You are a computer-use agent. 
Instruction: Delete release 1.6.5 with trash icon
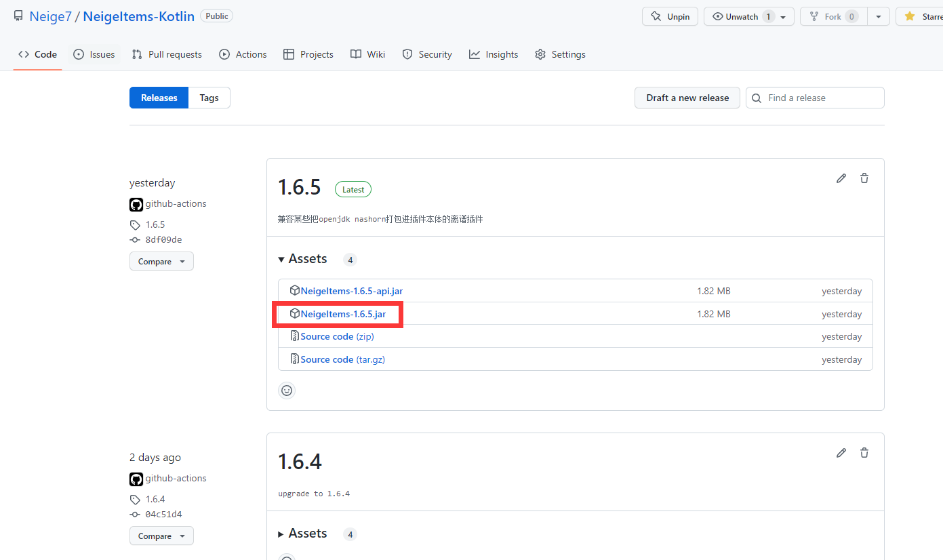click(864, 178)
